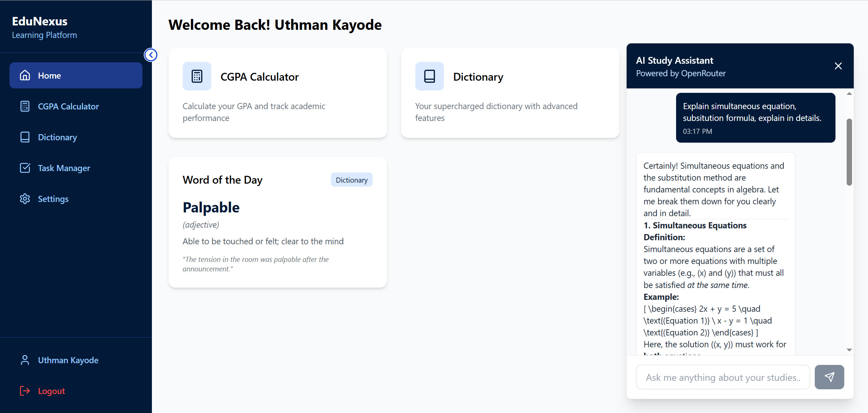Click the chat scroll down arrow

pos(849,350)
